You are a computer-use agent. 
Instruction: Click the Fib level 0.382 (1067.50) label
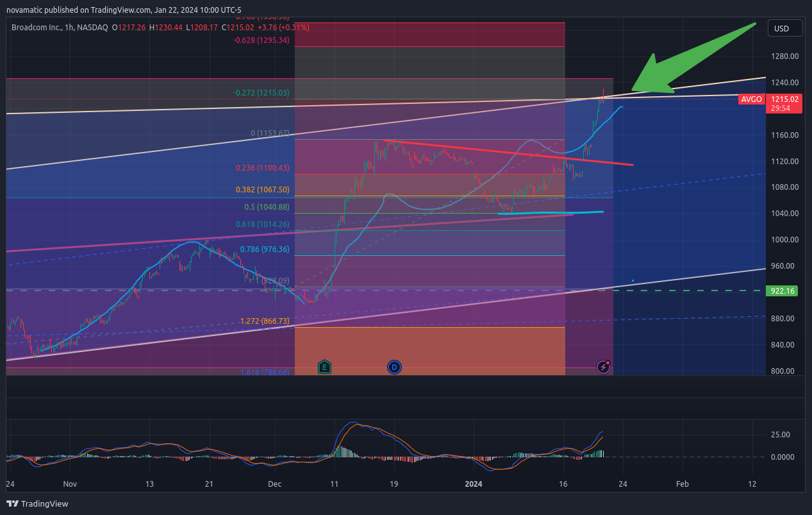pyautogui.click(x=263, y=190)
